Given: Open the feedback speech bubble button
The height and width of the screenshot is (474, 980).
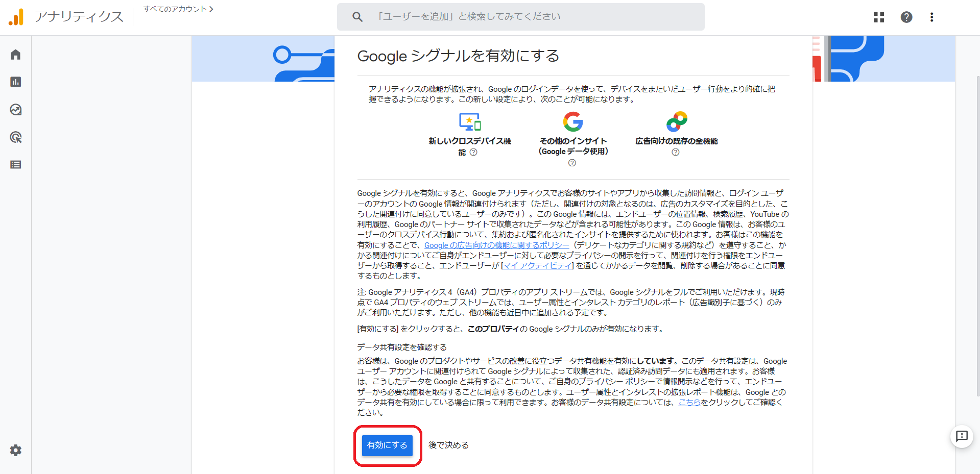Looking at the screenshot, I should (962, 436).
